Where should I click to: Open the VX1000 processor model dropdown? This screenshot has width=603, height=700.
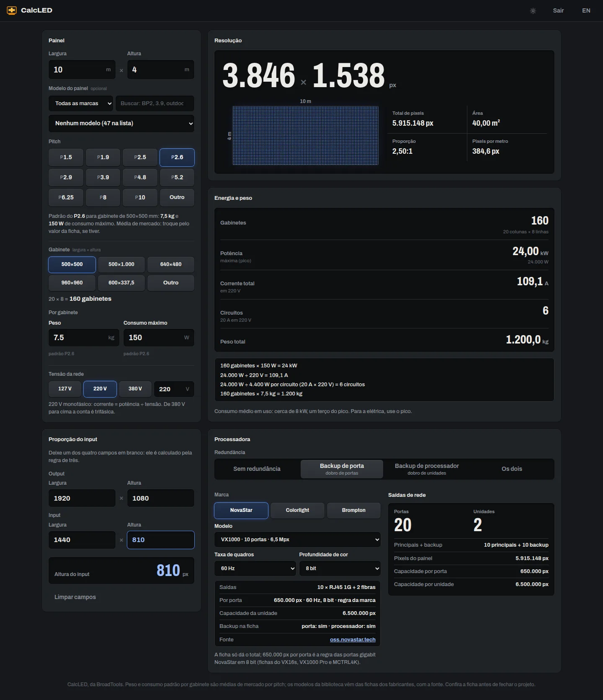[297, 540]
